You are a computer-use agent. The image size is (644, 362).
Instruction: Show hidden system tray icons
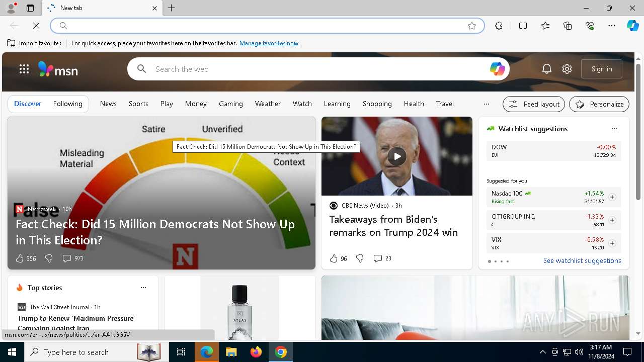[x=542, y=352]
